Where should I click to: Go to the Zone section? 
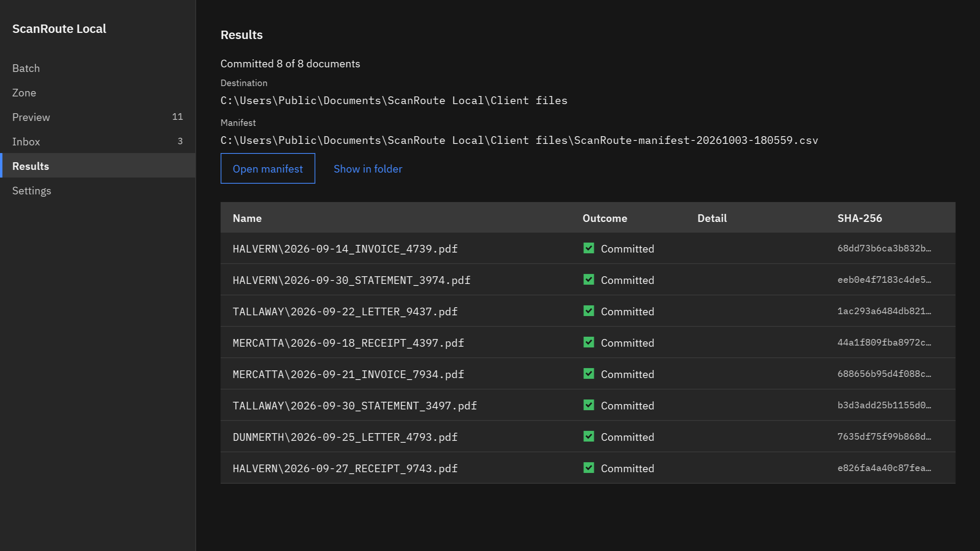[x=98, y=93]
